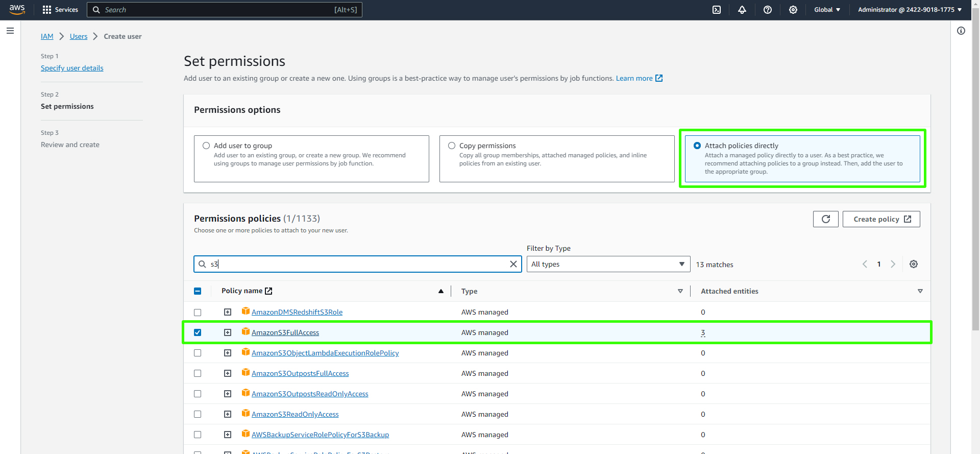
Task: Click the 13 matches text
Action: pyautogui.click(x=715, y=265)
